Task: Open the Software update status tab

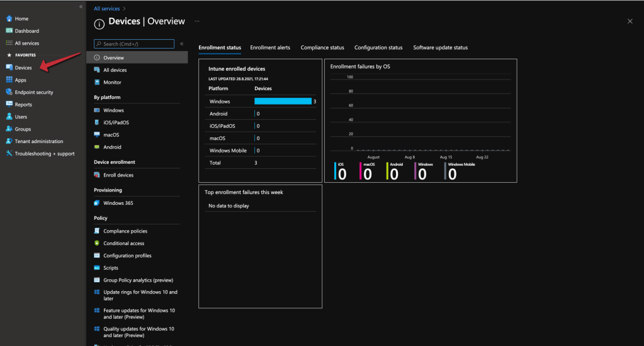Action: tap(440, 47)
